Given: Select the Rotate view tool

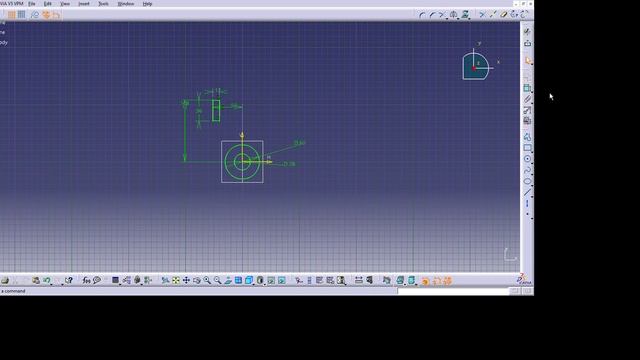Looking at the screenshot, I should point(197,280).
